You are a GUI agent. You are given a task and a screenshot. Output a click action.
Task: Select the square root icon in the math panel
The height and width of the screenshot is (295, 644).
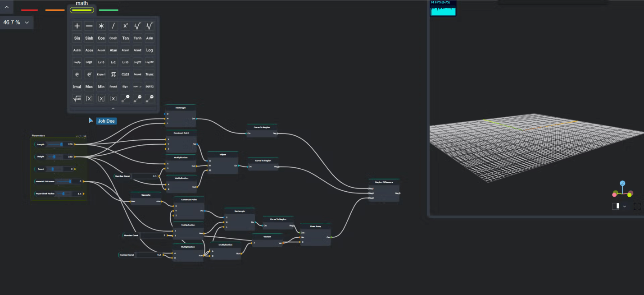pyautogui.click(x=137, y=26)
